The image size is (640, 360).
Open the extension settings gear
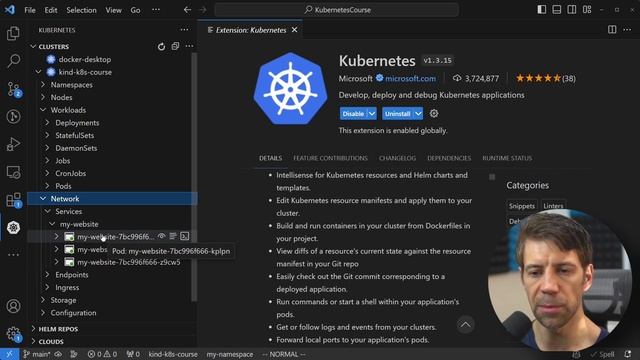point(434,113)
